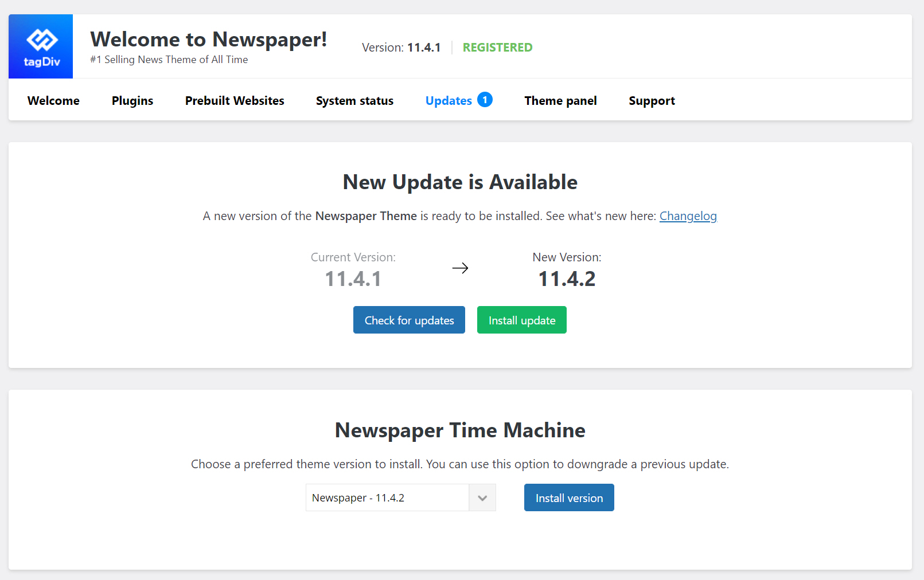Go to the System status tab
This screenshot has height=580, width=924.
click(x=354, y=101)
